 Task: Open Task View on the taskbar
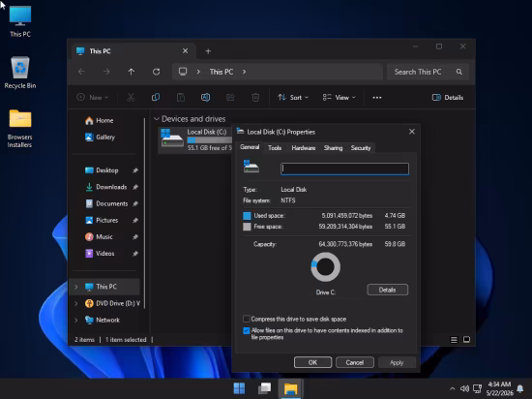click(x=265, y=388)
